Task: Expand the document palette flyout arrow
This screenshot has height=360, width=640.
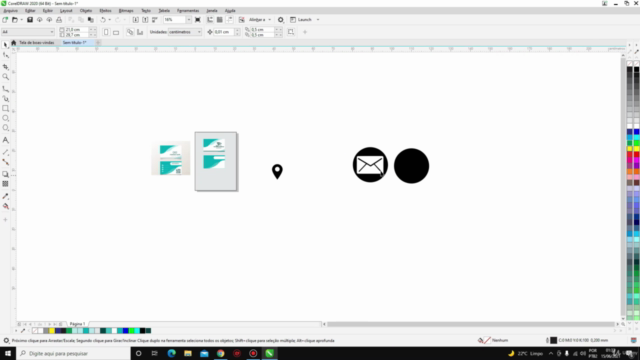Action: (x=16, y=331)
